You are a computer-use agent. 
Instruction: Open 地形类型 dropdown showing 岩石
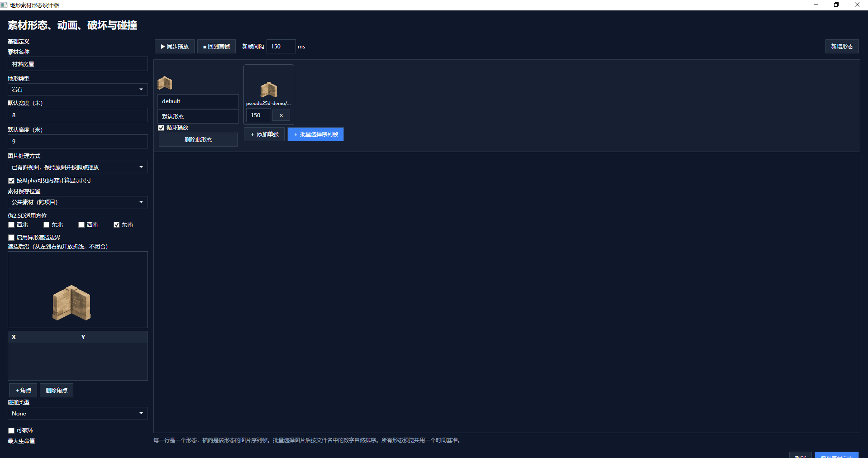(x=78, y=90)
